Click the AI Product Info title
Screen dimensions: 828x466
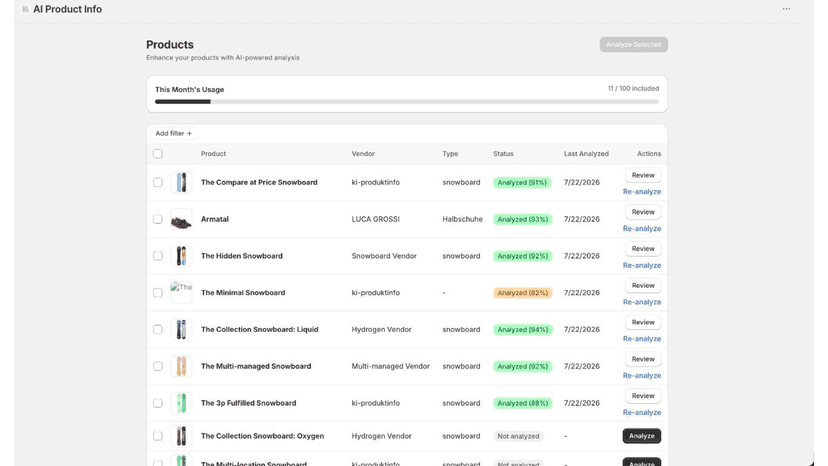click(68, 9)
